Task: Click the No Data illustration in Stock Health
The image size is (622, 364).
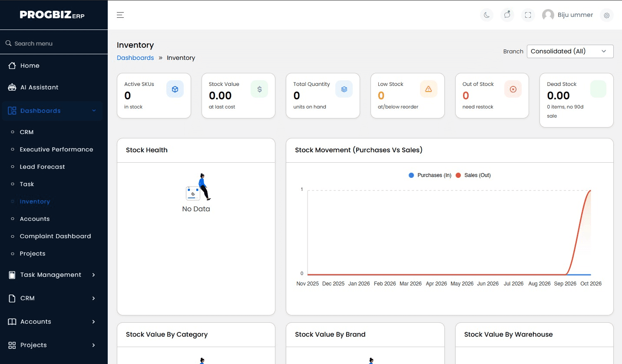Action: coord(198,187)
